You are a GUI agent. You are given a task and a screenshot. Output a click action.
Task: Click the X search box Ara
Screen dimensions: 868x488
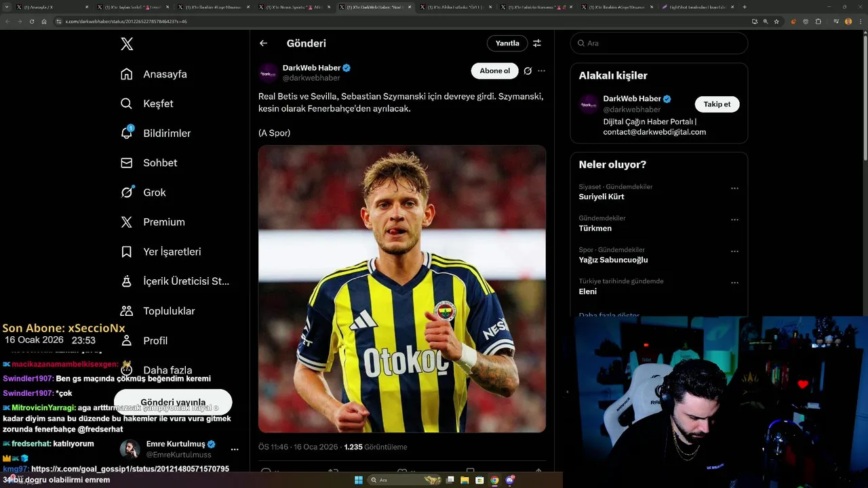pos(659,43)
